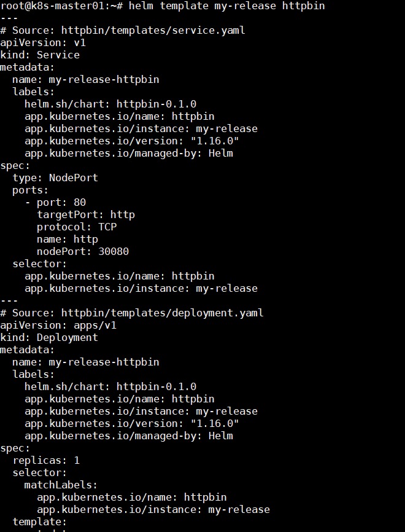Viewport: 405px width, 532px height.
Task: Click the Service 'name: my-release-httpbin' line
Action: [86, 80]
